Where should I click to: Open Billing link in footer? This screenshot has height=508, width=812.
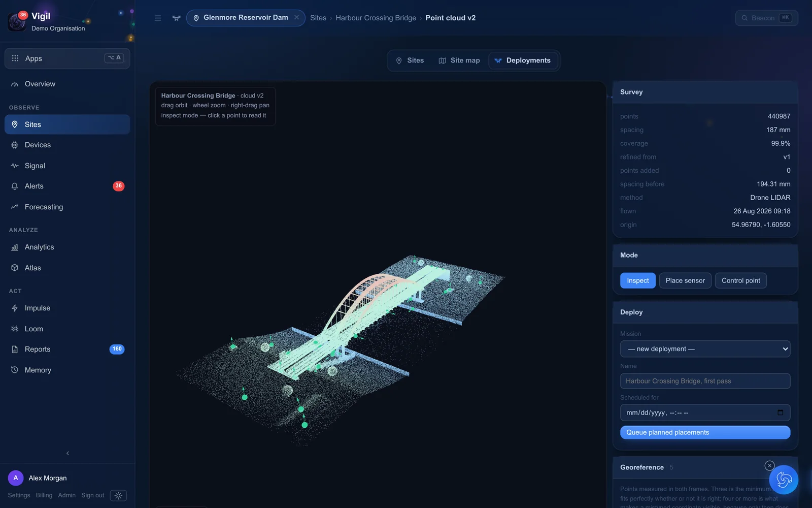coord(44,495)
